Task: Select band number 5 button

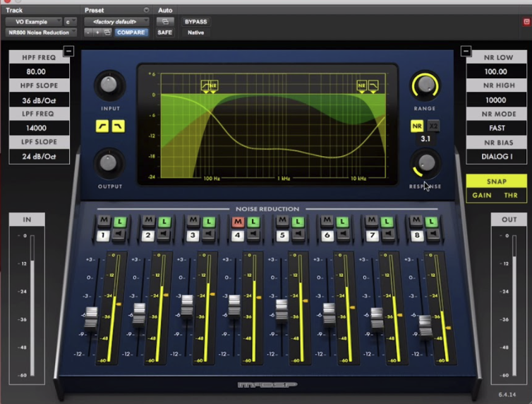Action: (282, 235)
